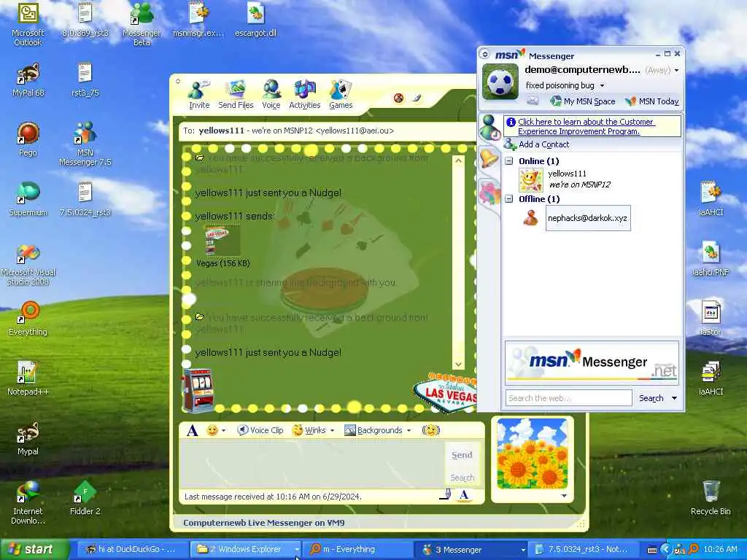Switch to Windows Explorer taskbar group
This screenshot has width=747, height=560.
(x=247, y=550)
